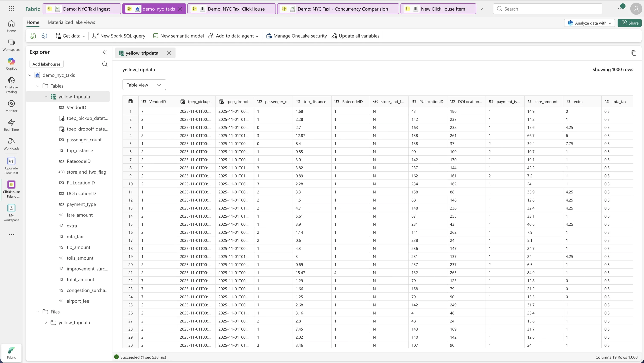
Task: Open the user account avatar
Action: click(636, 9)
